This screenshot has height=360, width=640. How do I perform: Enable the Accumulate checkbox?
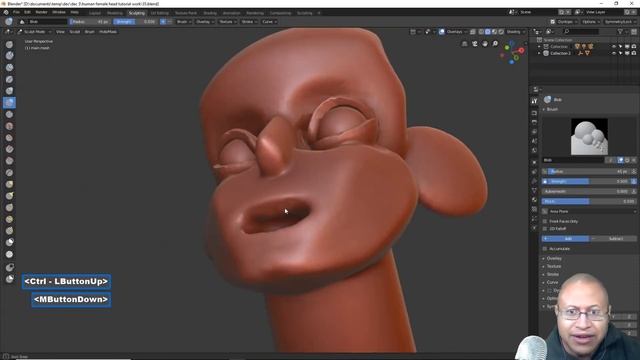coord(545,249)
